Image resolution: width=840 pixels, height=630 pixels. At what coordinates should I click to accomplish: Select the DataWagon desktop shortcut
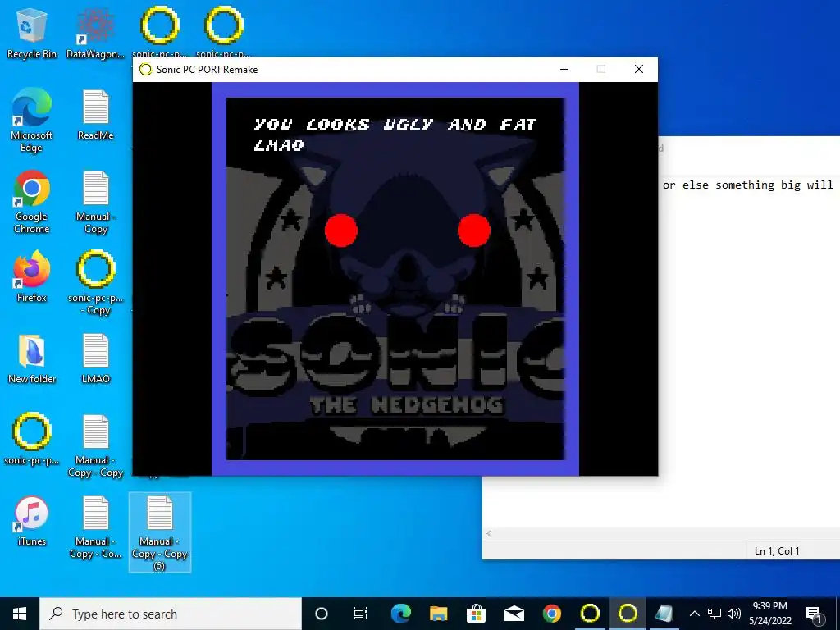pos(95,33)
